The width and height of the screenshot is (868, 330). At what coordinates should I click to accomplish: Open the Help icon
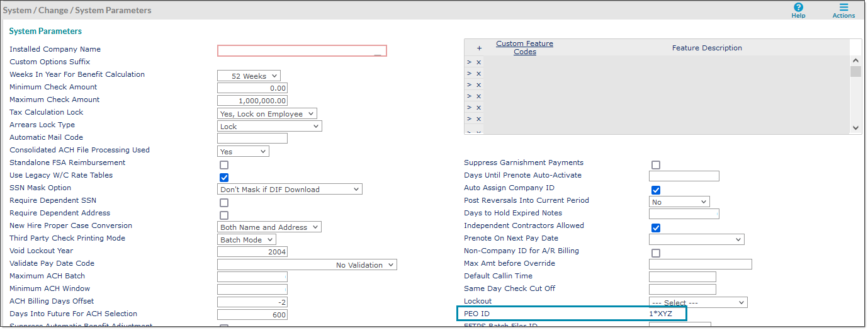click(x=798, y=8)
